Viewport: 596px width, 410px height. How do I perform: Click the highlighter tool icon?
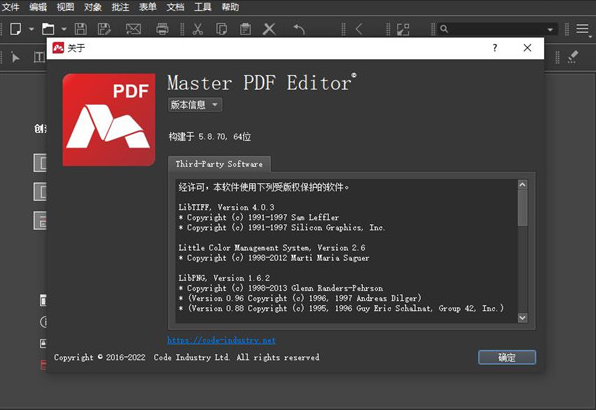[573, 57]
